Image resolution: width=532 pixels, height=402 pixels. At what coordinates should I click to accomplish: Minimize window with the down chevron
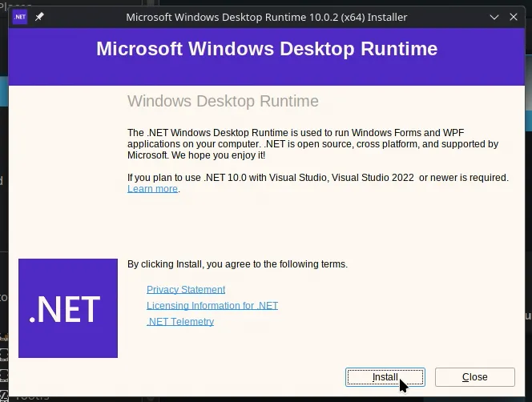click(494, 17)
